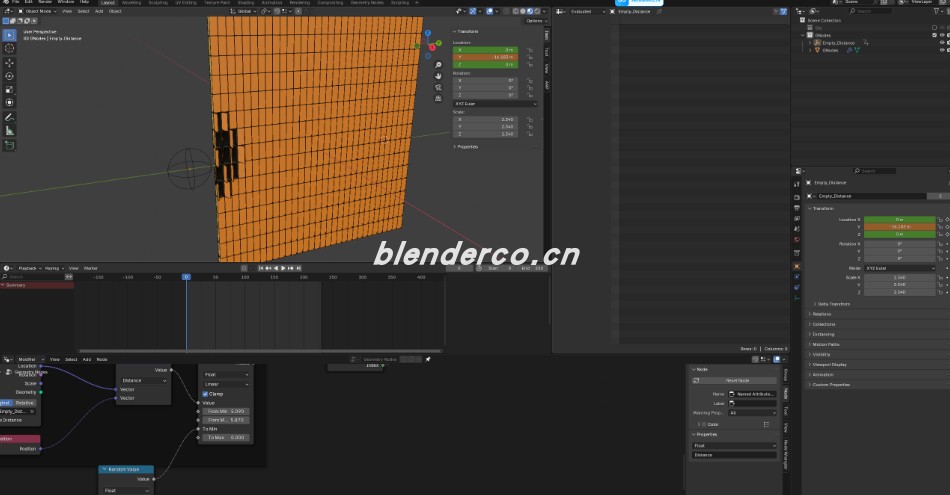This screenshot has width=950, height=495.
Task: Click the Z axis on navigation gizmo
Action: pyautogui.click(x=428, y=33)
